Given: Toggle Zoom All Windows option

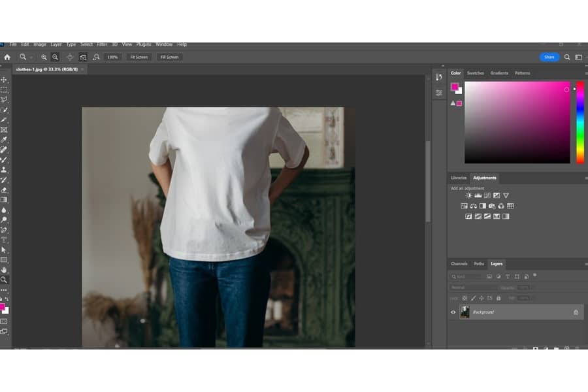Looking at the screenshot, I should (83, 57).
